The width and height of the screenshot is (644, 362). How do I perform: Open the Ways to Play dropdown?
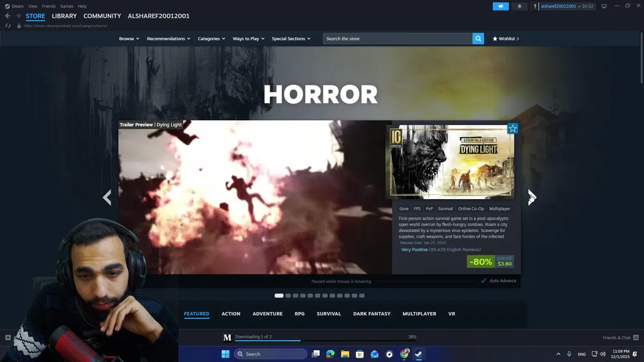(x=249, y=39)
